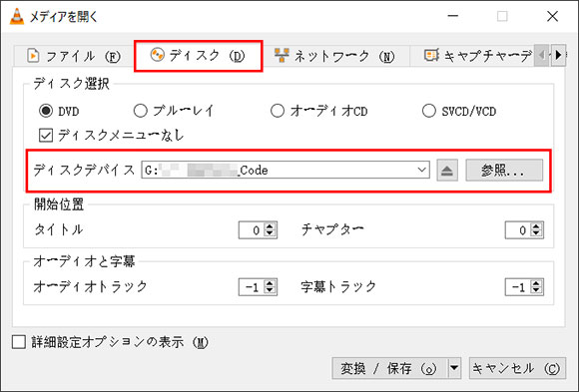Click the キャンセル button
Screen dimensions: 579x392
coord(517,368)
